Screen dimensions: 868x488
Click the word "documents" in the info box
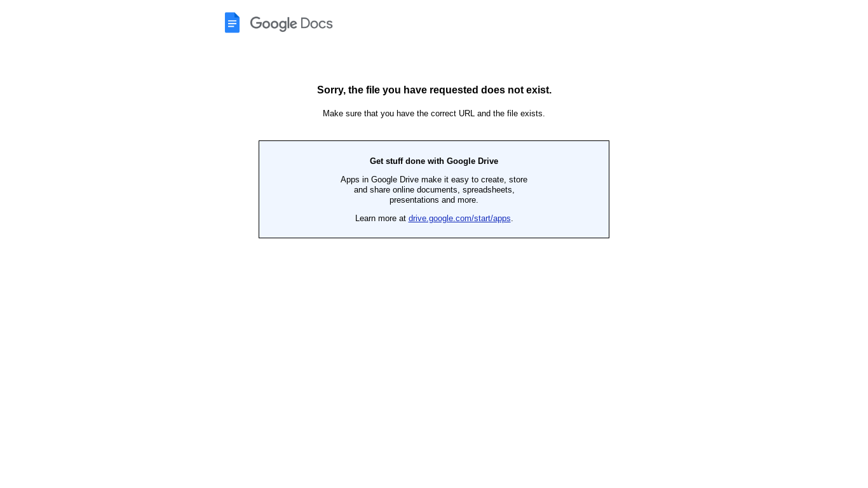pyautogui.click(x=438, y=190)
